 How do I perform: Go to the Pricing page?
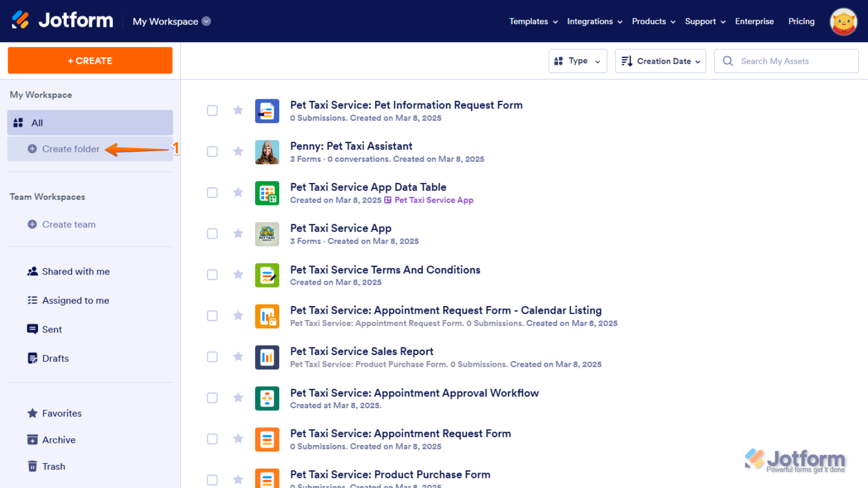[801, 21]
